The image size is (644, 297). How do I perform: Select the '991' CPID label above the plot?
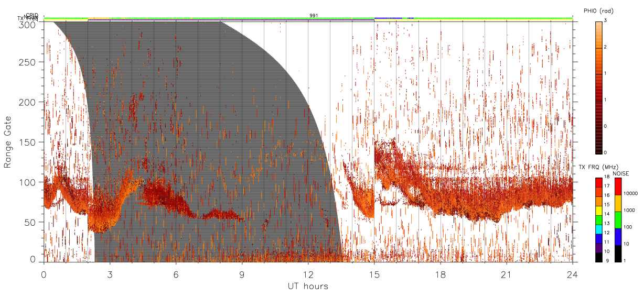point(314,16)
